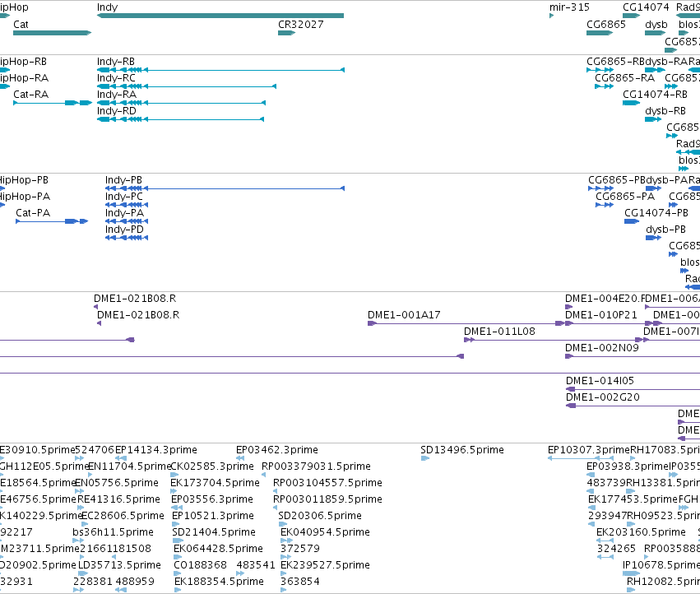Image resolution: width=700 pixels, height=594 pixels.
Task: Click the EC28606.5prime EST label
Action: (123, 515)
